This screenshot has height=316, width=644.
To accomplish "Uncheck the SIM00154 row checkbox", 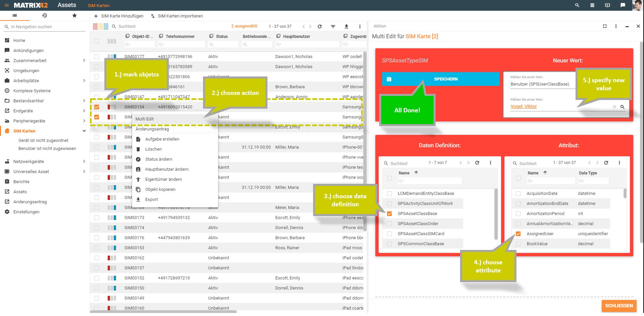I will coord(97,107).
